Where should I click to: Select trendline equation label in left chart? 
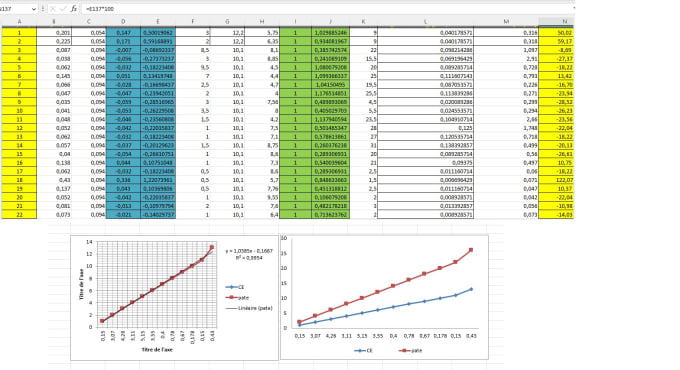tap(249, 254)
